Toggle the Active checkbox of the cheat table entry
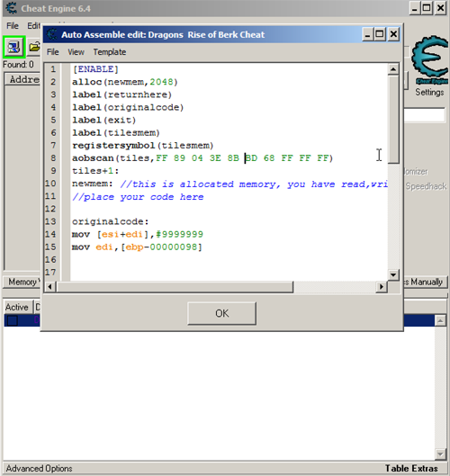The width and height of the screenshot is (450, 476). (12, 320)
